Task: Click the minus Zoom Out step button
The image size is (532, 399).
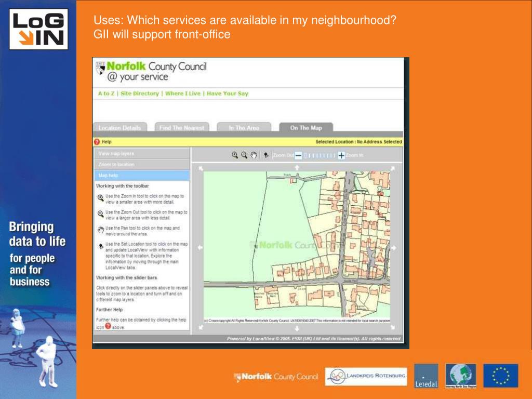Action: (298, 155)
